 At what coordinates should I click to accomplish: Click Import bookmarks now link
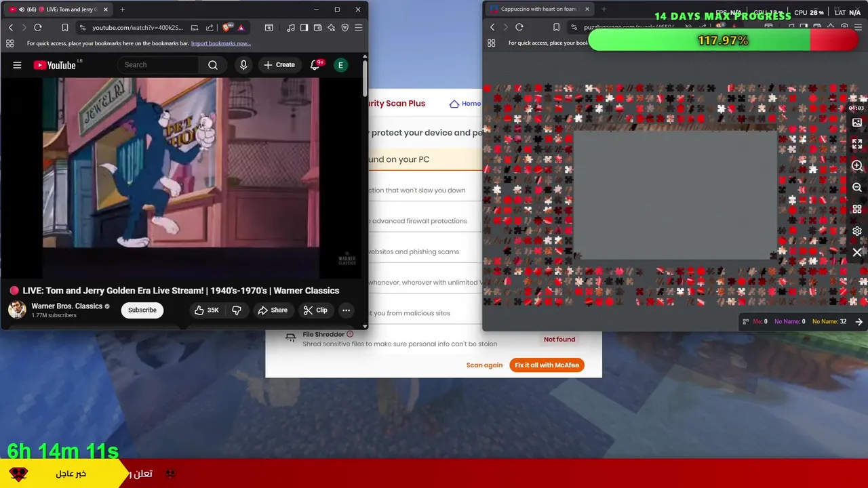pos(221,43)
